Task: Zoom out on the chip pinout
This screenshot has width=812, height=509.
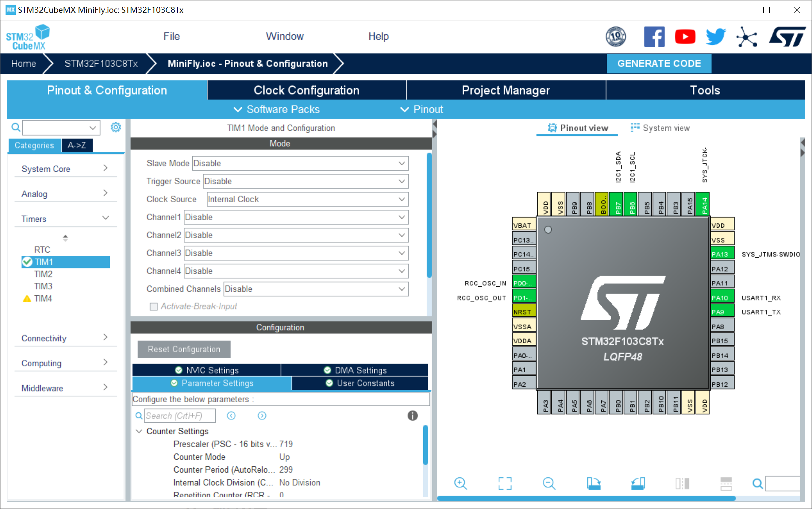Action: point(549,483)
